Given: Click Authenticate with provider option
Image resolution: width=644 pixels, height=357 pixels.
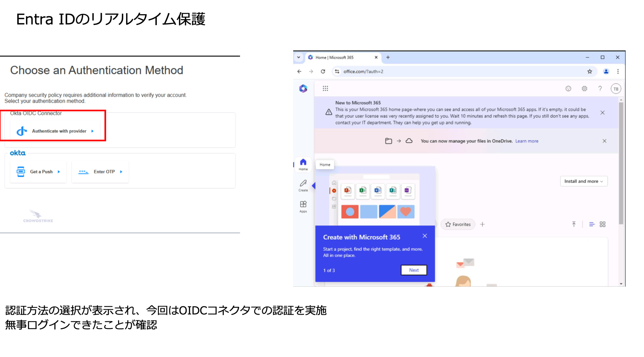Looking at the screenshot, I should click(55, 131).
